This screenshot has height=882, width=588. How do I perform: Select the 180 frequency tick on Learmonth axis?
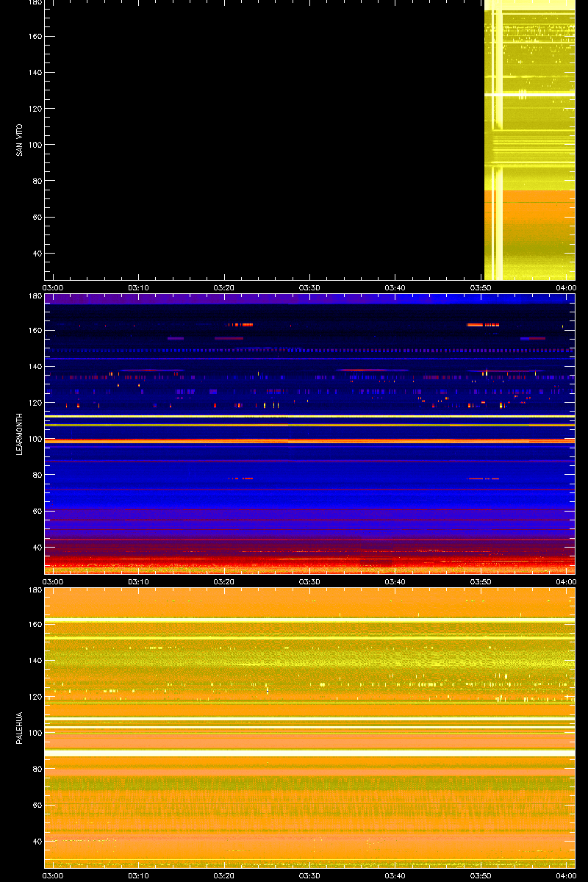pyautogui.click(x=34, y=296)
